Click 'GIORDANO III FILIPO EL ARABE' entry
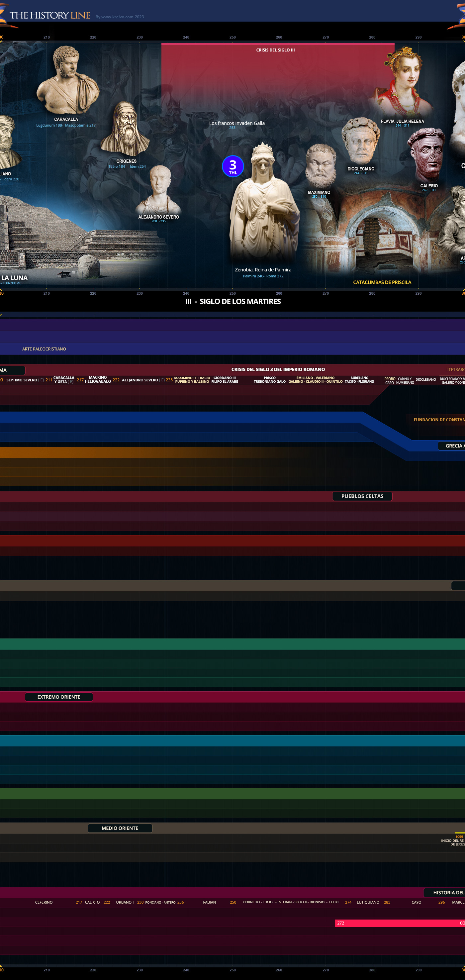 click(x=225, y=380)
